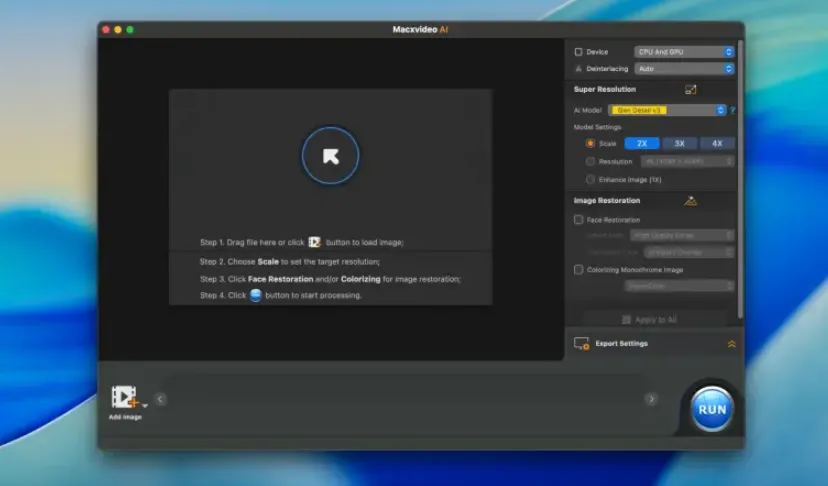
Task: Click the settings panel vertical scrollbar
Action: tap(740, 180)
